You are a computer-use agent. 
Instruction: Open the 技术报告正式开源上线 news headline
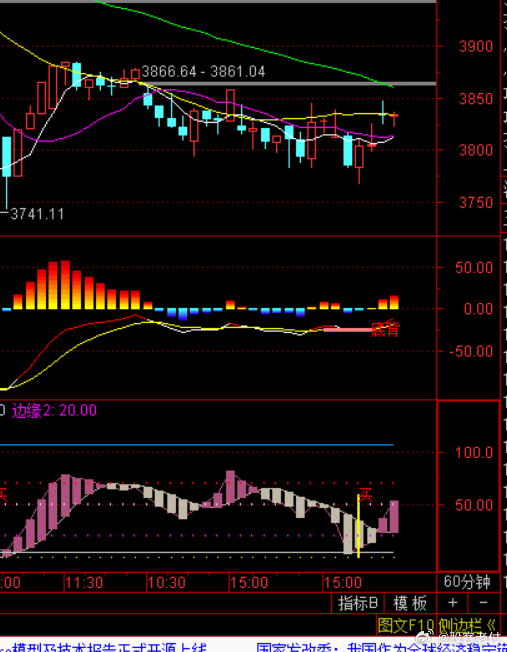[103, 648]
